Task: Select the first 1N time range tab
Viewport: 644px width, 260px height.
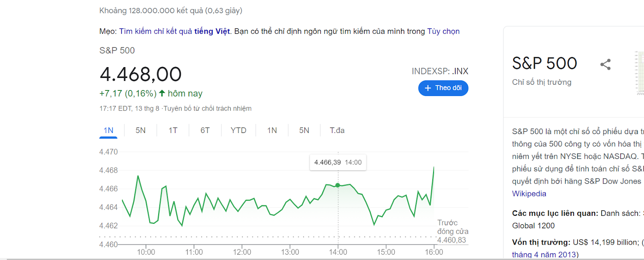Action: click(108, 131)
